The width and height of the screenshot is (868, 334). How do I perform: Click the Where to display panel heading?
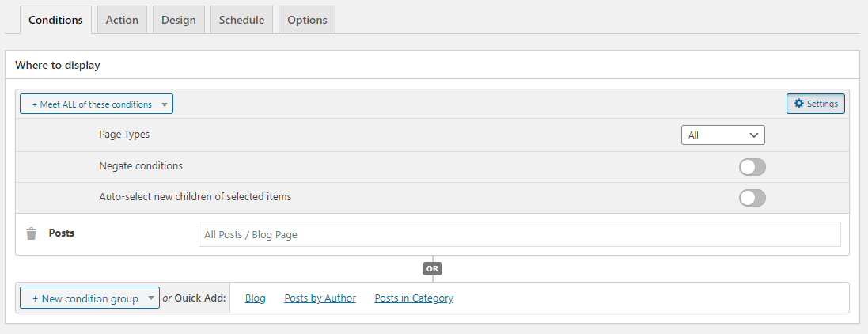[x=58, y=66]
